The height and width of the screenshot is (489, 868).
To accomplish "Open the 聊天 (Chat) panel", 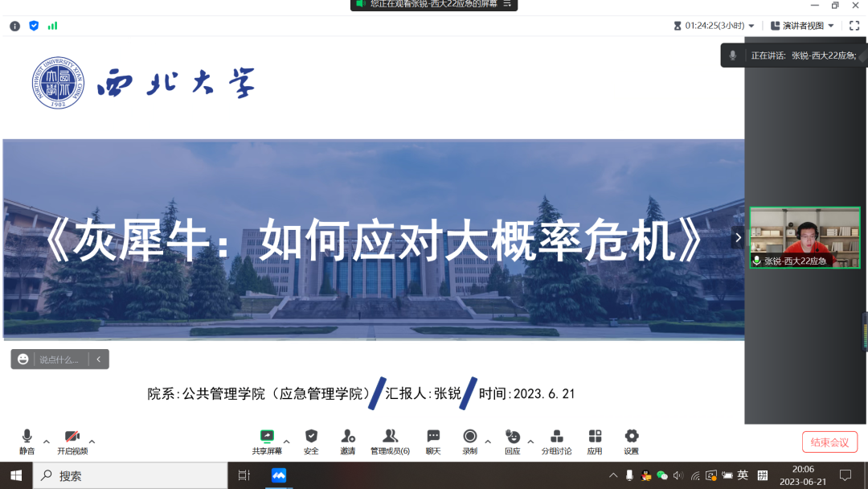I will 433,441.
